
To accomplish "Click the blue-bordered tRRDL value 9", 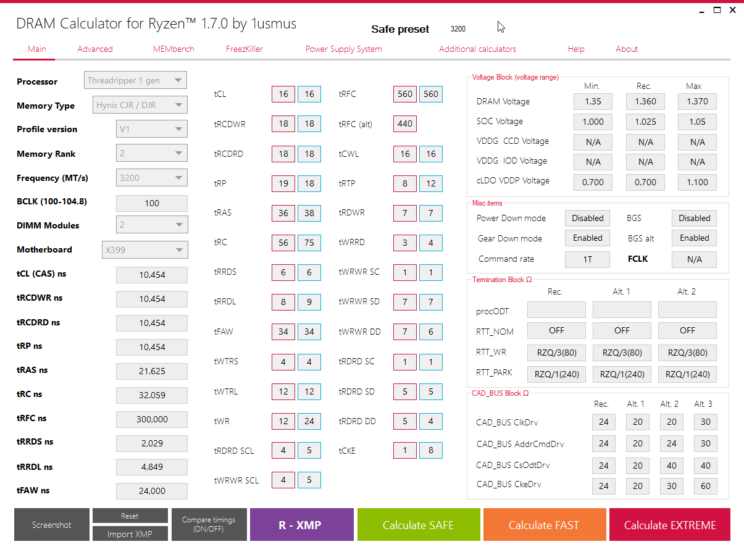I will (x=309, y=302).
